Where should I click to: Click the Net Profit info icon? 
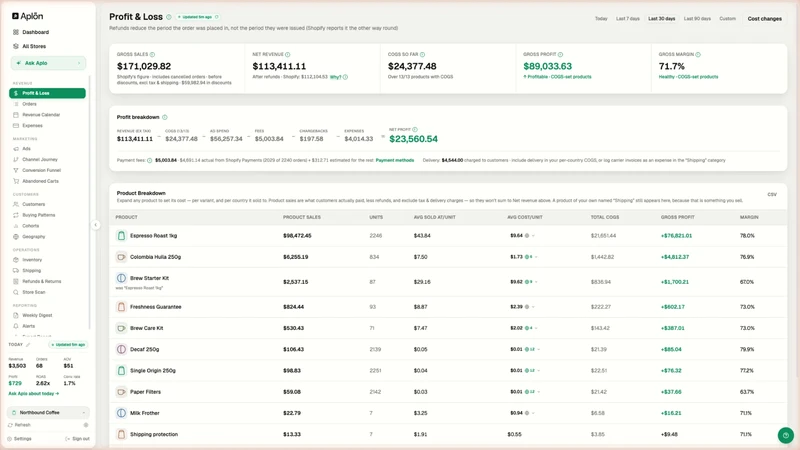[415, 130]
